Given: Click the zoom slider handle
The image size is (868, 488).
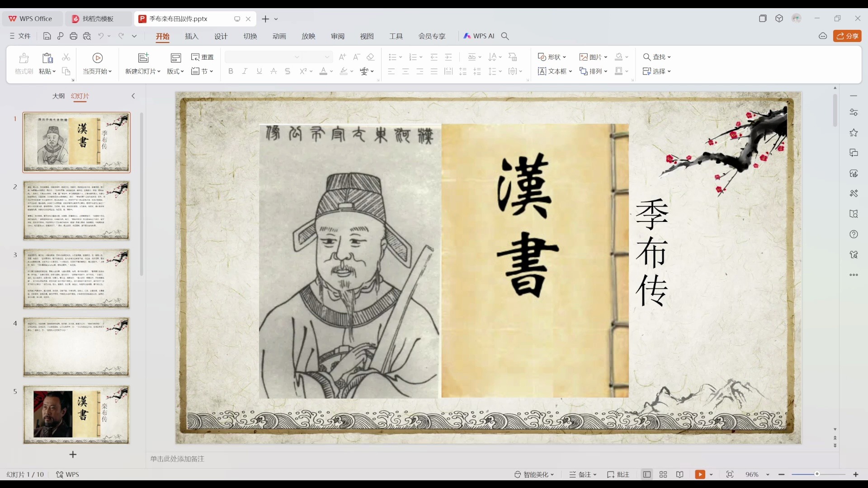Looking at the screenshot, I should 817,474.
